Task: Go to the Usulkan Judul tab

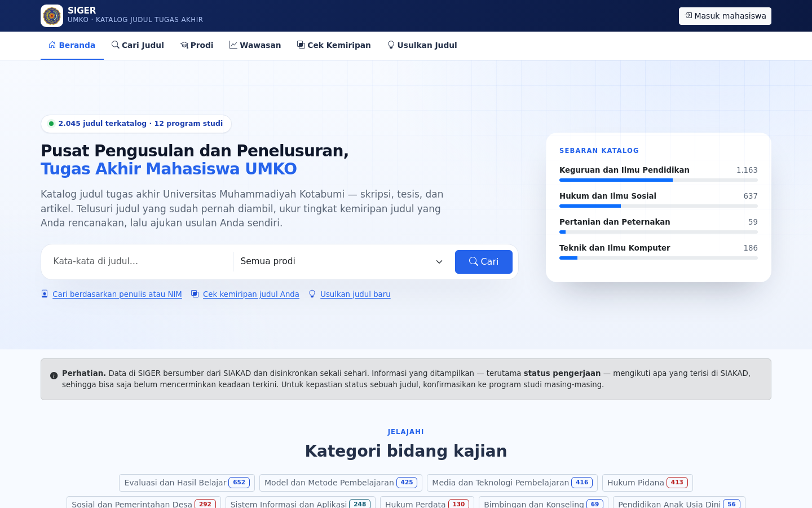Action: [422, 45]
